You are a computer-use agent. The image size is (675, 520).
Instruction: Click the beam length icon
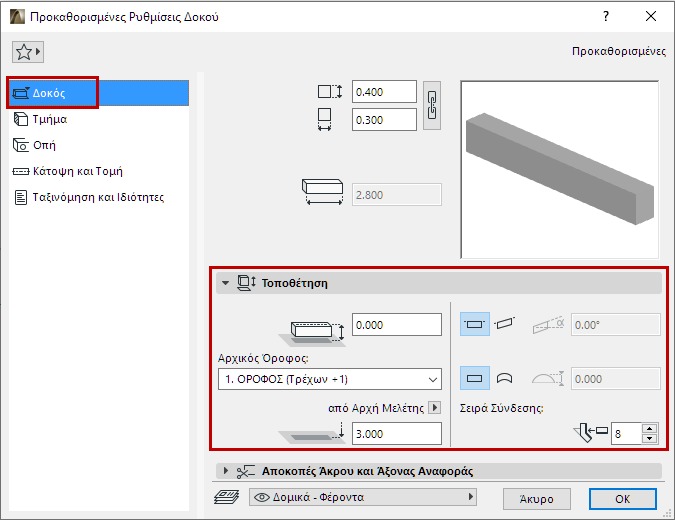[x=322, y=192]
